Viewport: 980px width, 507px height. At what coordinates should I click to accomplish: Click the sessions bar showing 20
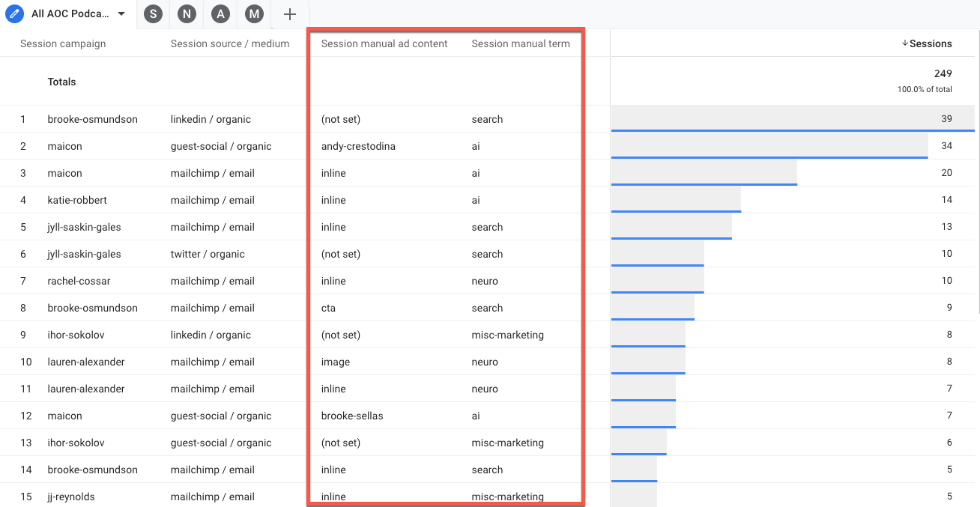click(x=704, y=172)
